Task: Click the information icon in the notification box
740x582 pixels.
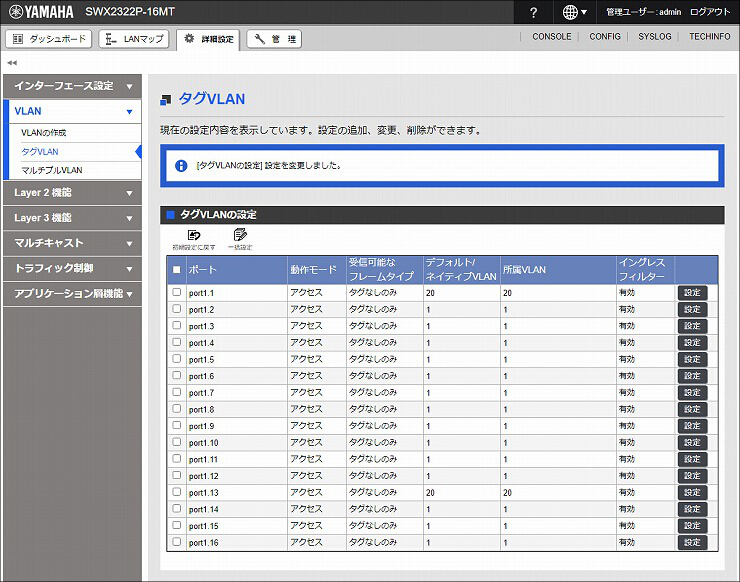Action: point(181,166)
